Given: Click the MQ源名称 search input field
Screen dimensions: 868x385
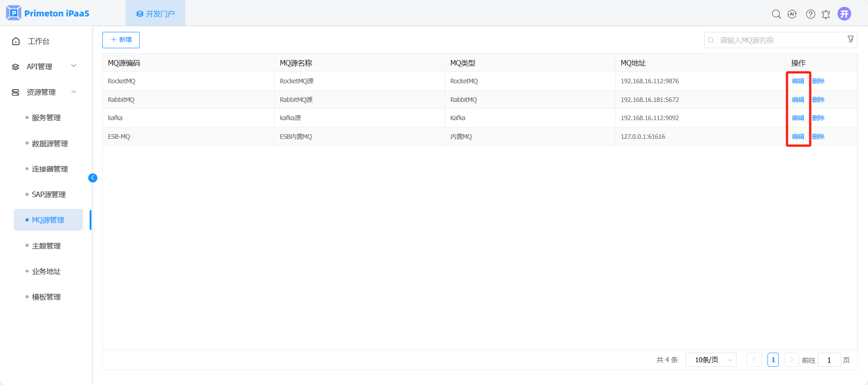Looking at the screenshot, I should point(778,40).
